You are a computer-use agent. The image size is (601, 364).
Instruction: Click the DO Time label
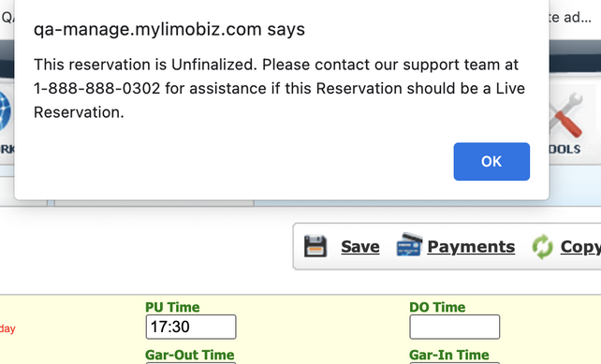[x=437, y=307]
